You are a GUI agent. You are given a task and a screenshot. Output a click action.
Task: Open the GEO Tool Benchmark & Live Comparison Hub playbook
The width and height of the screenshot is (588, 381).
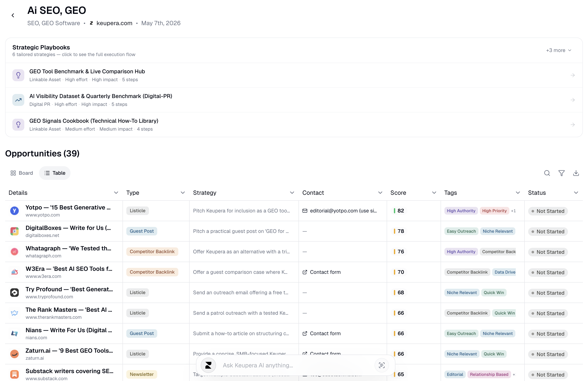[x=294, y=75]
